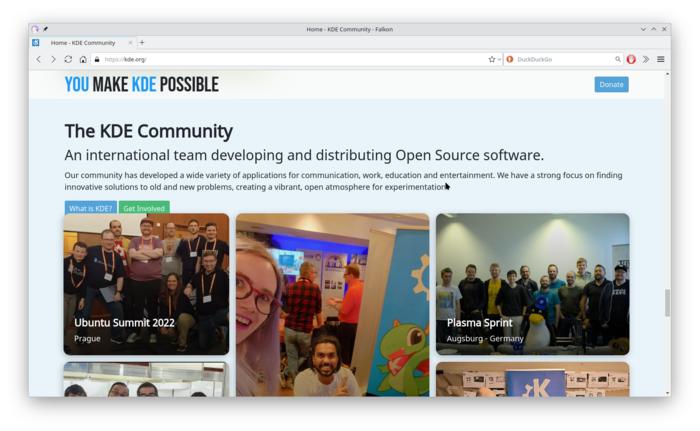Click the scrollbar up arrow
This screenshot has width=700, height=431.
tap(667, 74)
